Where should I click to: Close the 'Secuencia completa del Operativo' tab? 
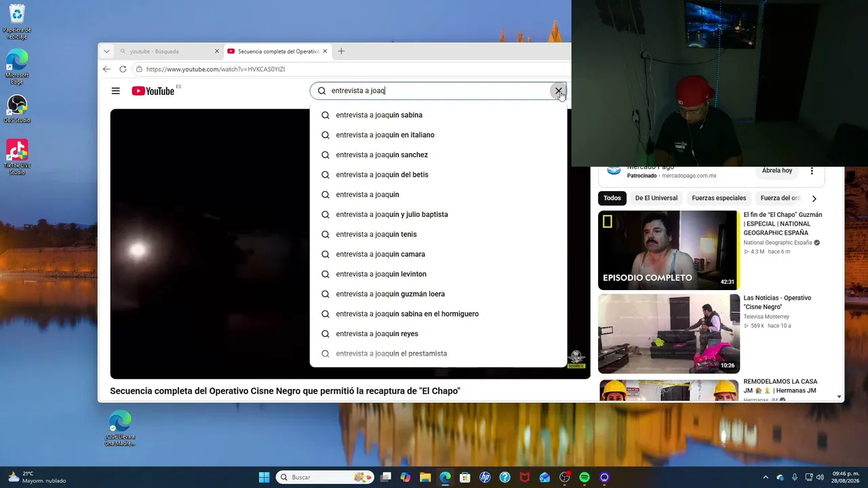[325, 52]
